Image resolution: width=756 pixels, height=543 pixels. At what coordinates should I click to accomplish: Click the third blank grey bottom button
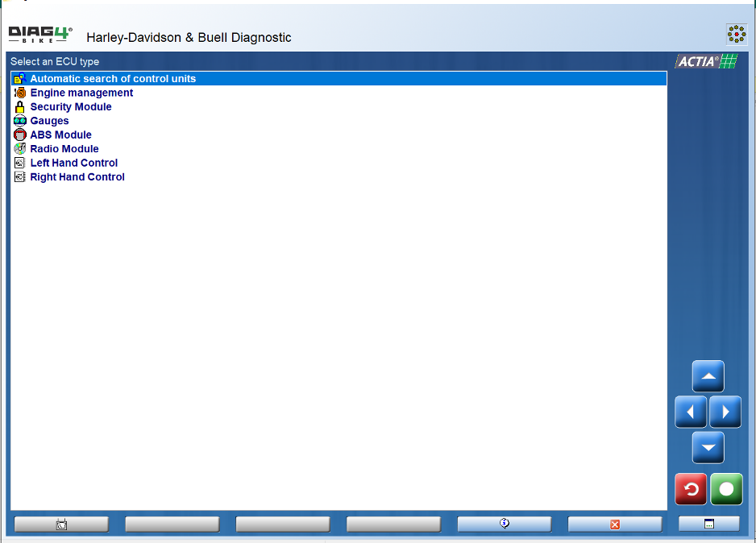(x=283, y=524)
